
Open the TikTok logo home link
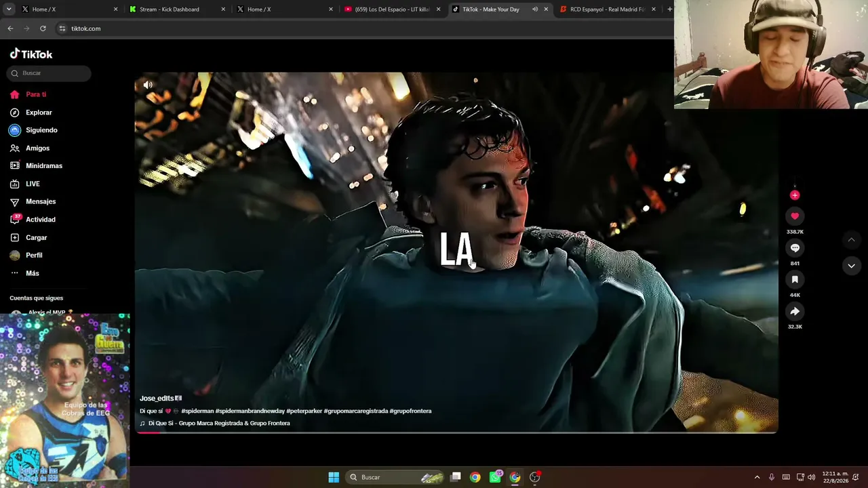tap(31, 54)
